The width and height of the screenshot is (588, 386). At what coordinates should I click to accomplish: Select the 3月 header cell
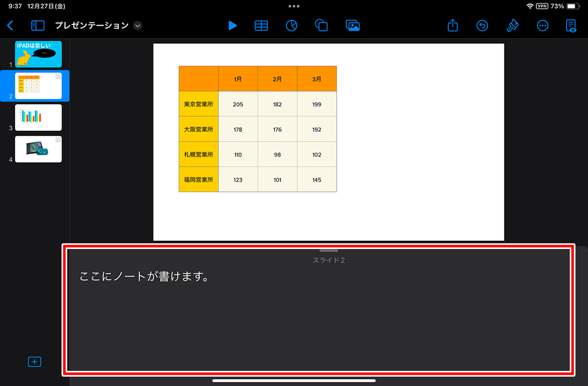click(x=317, y=79)
